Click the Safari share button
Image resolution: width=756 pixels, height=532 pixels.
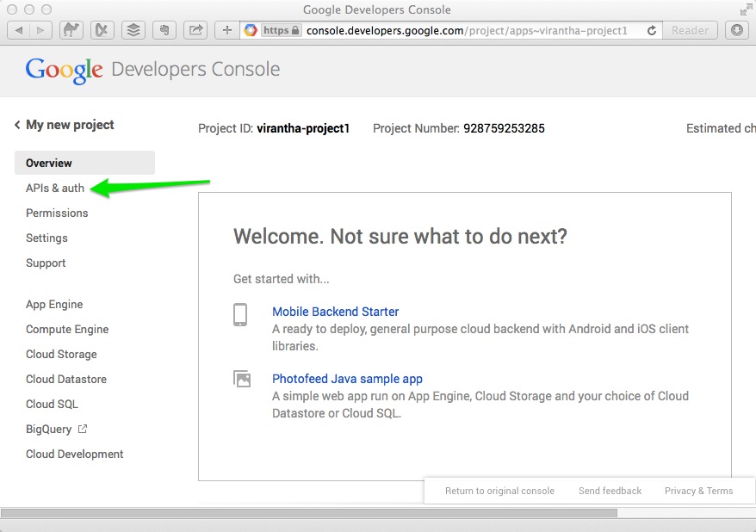point(196,30)
